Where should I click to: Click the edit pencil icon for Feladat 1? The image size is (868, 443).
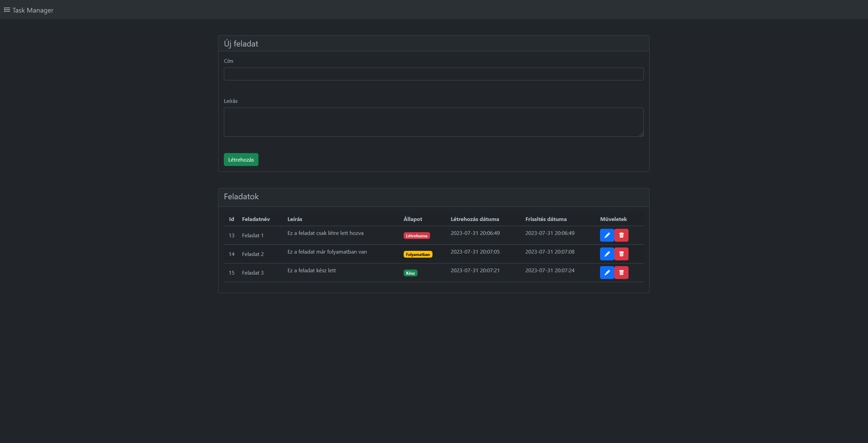[607, 235]
